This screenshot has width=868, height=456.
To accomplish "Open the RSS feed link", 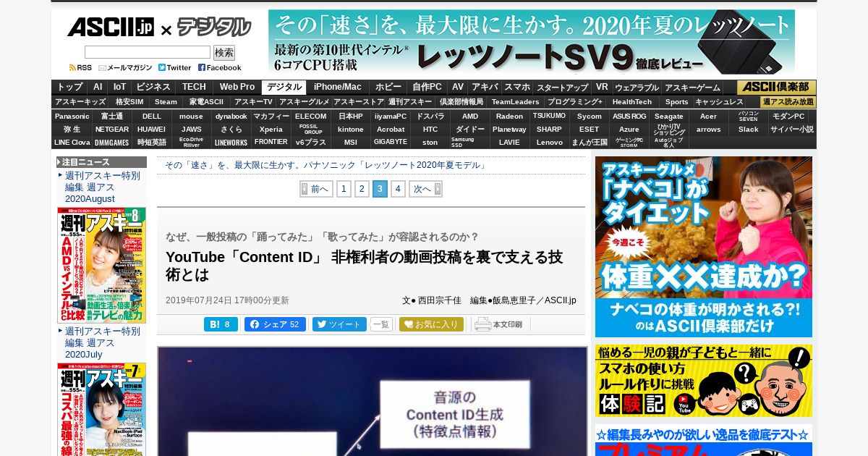I will (x=80, y=67).
